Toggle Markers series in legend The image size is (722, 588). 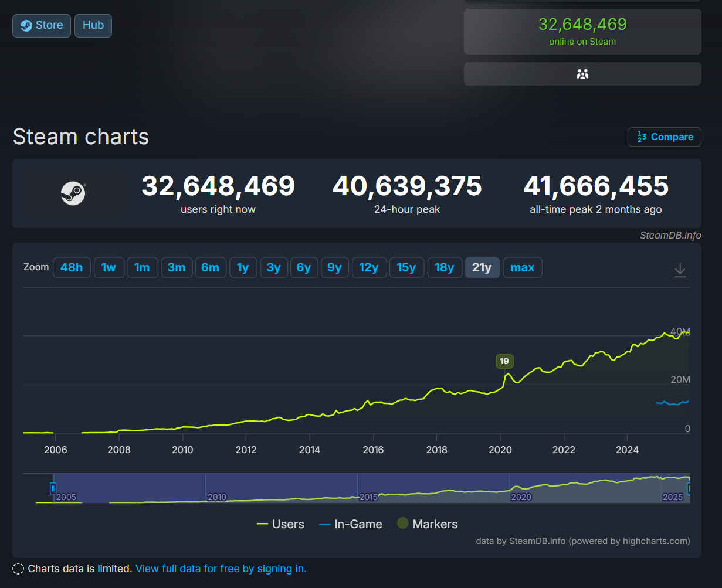(x=427, y=524)
